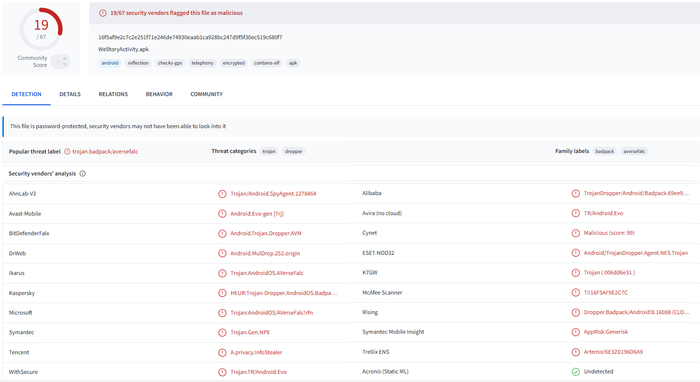Open the DETECTION tab
Screen dimensions: 700x382
[26, 94]
